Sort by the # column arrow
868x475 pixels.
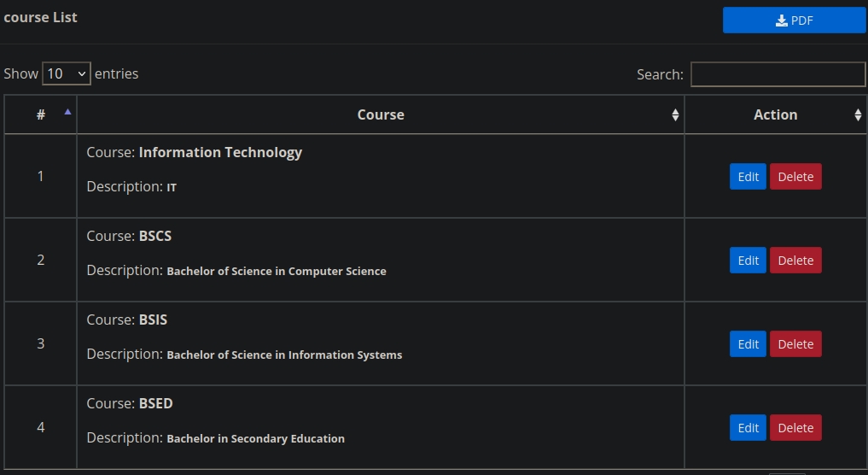coord(68,113)
